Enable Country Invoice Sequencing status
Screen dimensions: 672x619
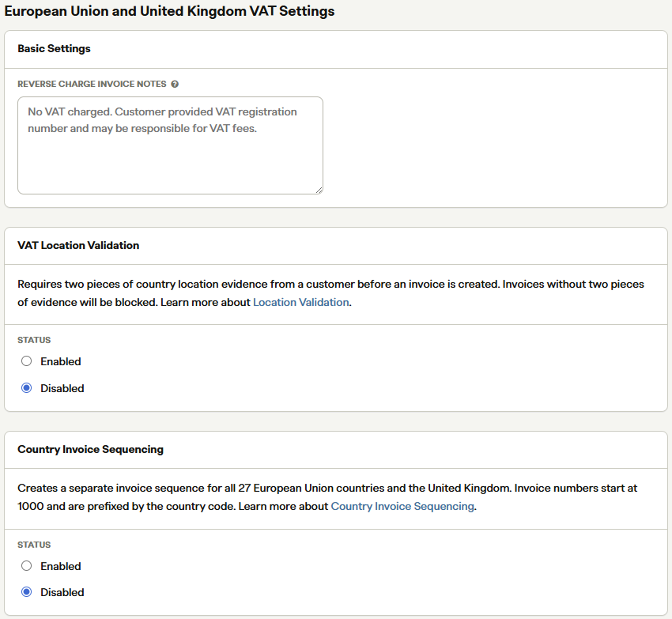point(27,566)
